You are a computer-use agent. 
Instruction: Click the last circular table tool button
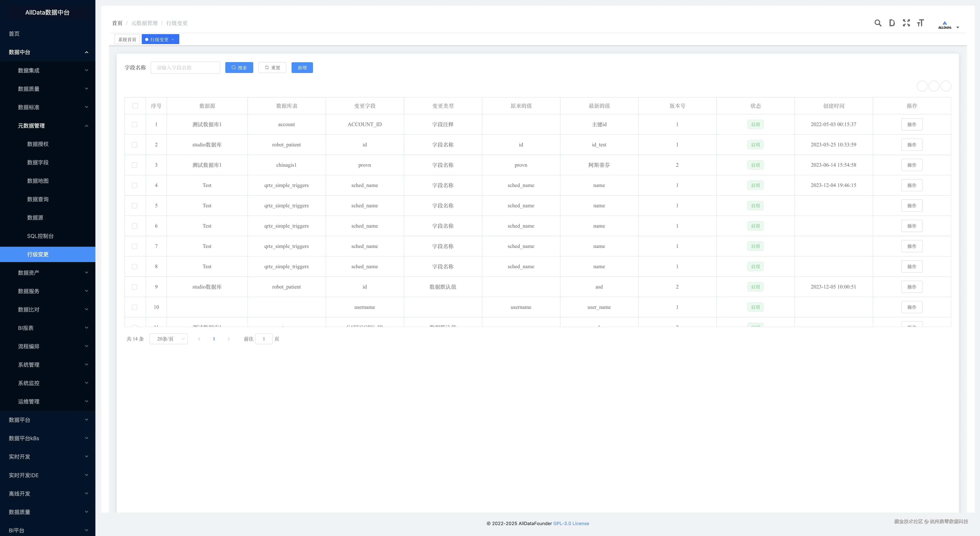pyautogui.click(x=946, y=86)
